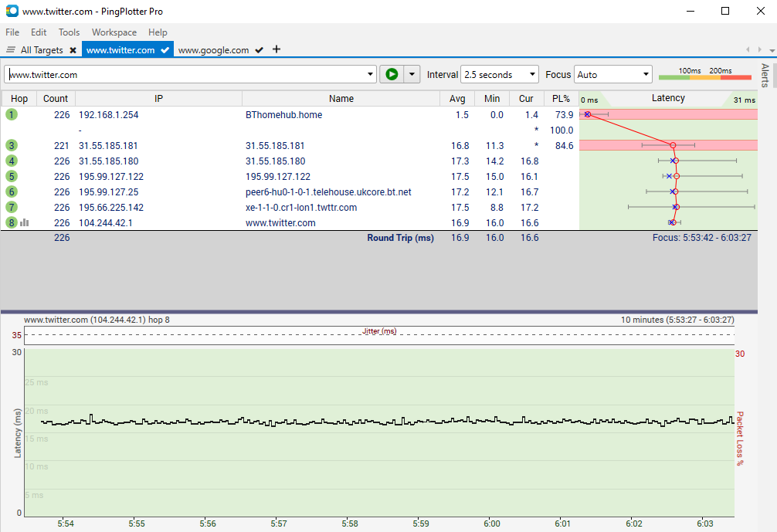Viewport: 777px width, 532px height.
Task: Open the Focus Auto dropdown
Action: point(613,75)
